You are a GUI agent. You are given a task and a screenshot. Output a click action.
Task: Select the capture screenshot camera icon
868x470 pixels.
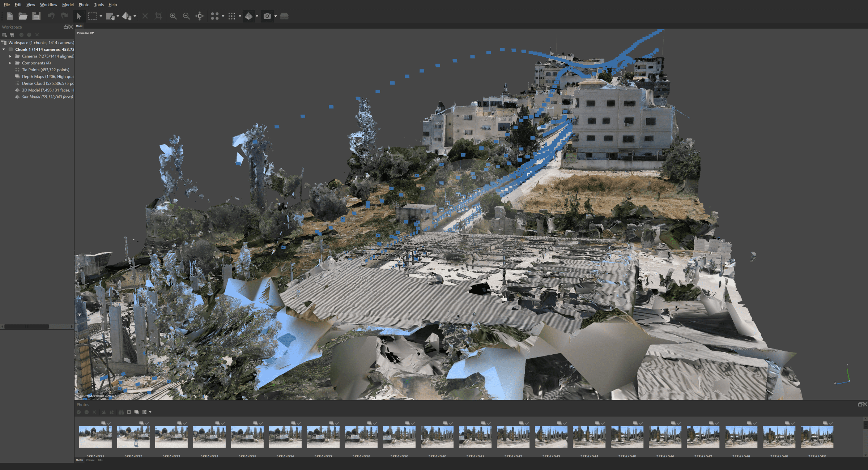pos(267,16)
